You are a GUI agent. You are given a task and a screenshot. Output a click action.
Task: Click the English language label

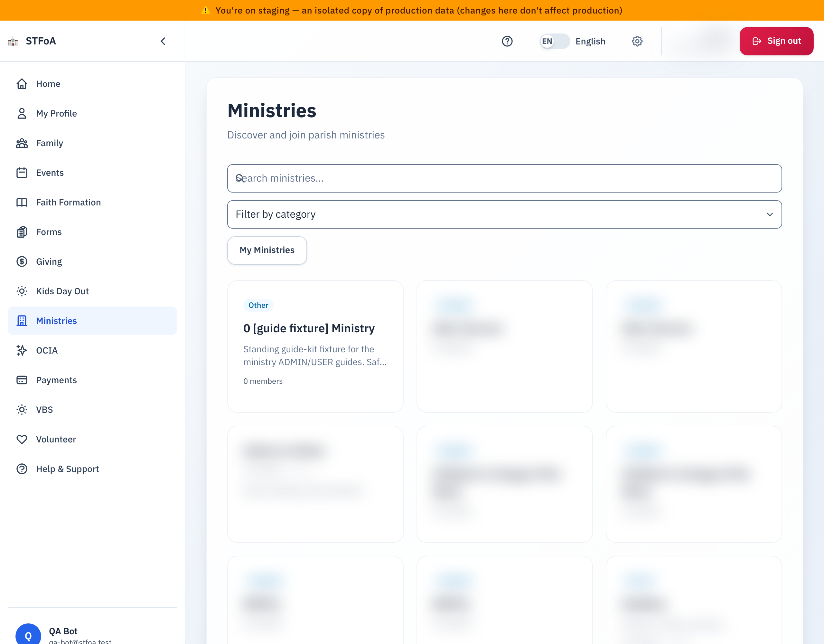(x=590, y=41)
